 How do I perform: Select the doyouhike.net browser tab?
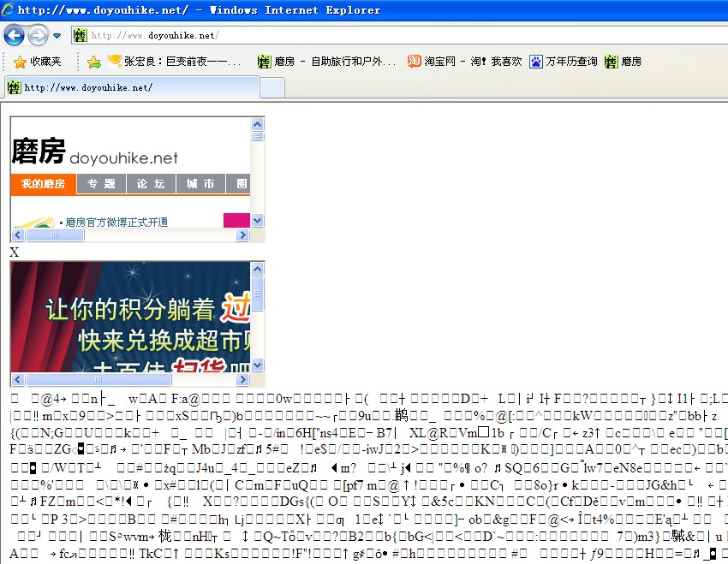[x=132, y=87]
